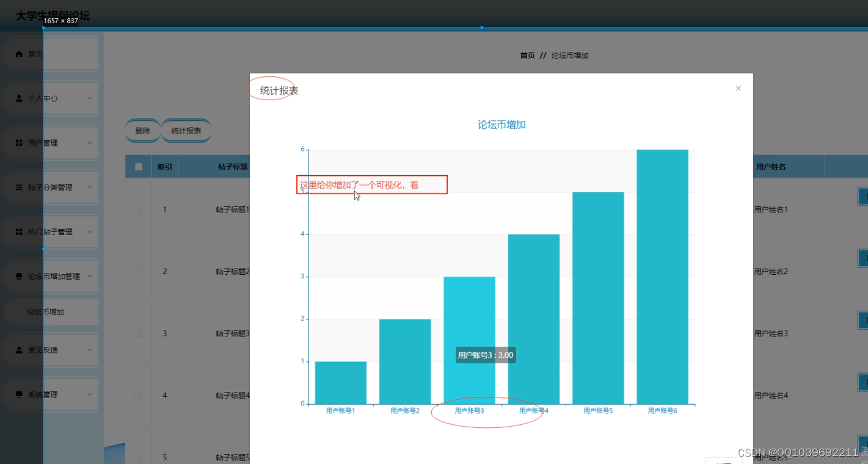Click table cell 帖子标题4
The width and height of the screenshot is (868, 464).
pyautogui.click(x=233, y=396)
